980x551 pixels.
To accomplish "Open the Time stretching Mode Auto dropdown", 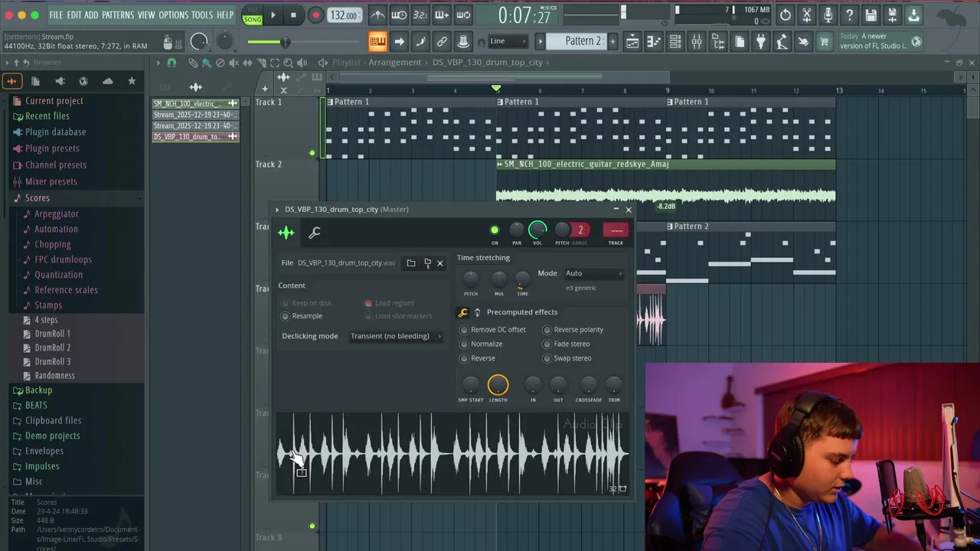I will point(594,273).
